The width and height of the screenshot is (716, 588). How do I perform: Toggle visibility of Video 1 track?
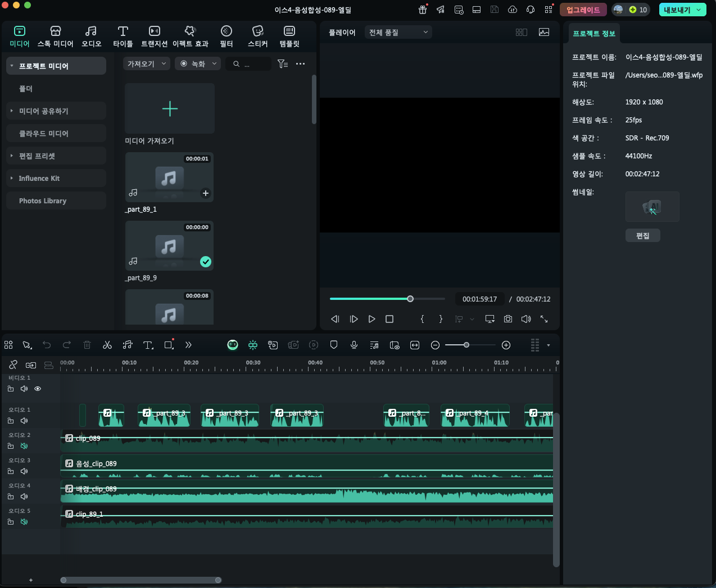coord(38,389)
